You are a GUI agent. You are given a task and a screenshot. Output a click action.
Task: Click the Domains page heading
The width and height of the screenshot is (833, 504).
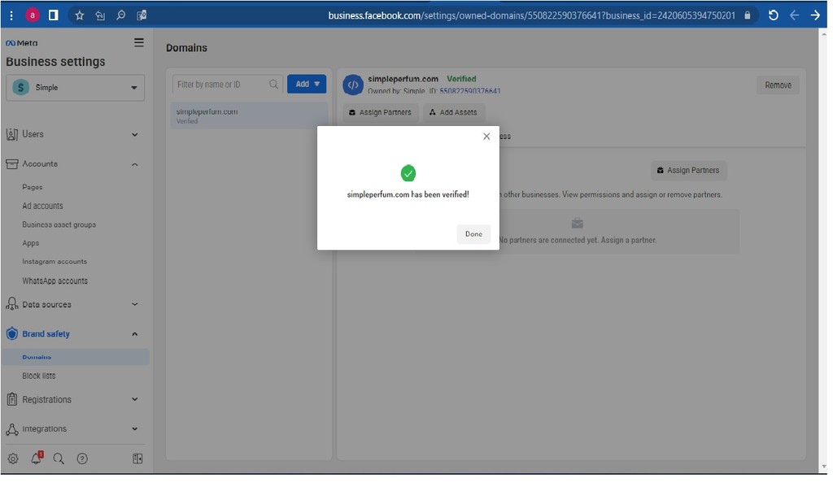point(188,48)
